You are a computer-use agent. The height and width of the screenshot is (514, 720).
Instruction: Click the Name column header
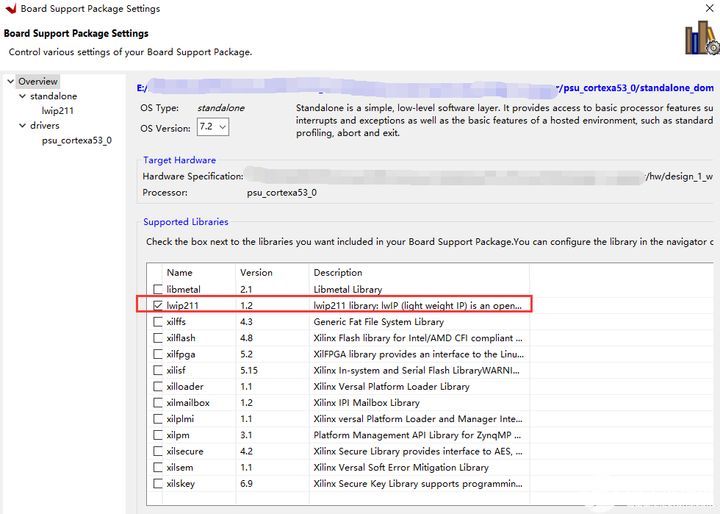[x=180, y=272]
